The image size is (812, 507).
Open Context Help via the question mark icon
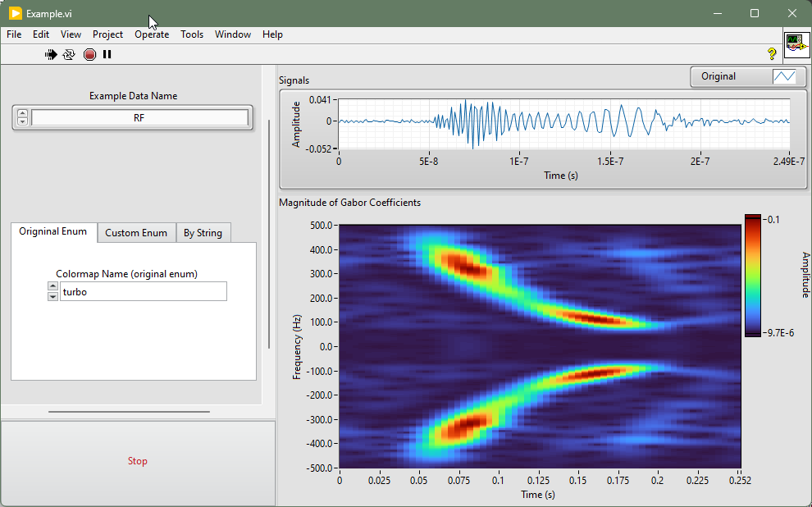coord(771,53)
